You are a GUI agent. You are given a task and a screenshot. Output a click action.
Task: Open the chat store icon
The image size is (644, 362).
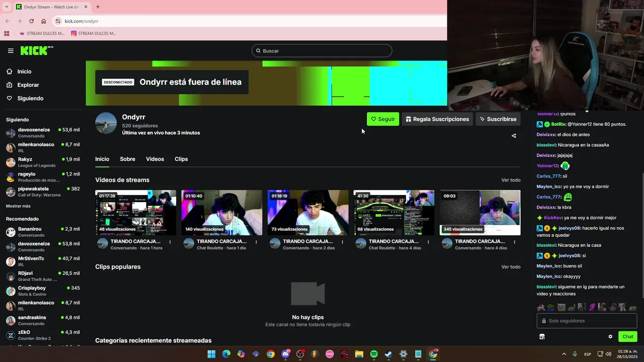pos(542,337)
